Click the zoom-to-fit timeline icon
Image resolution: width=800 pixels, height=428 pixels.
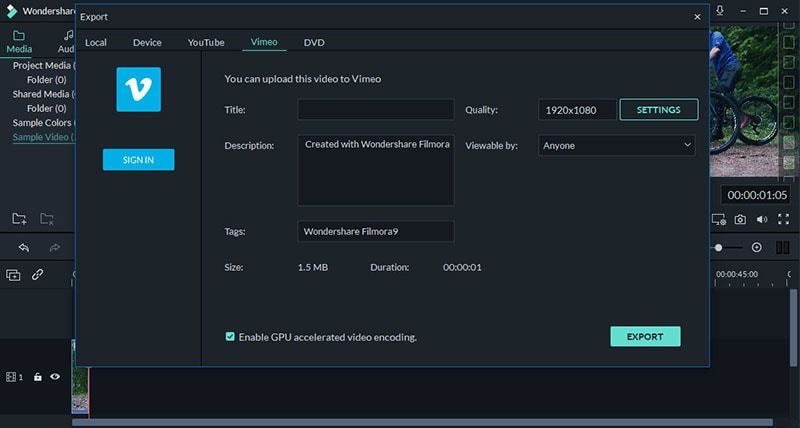pos(783,247)
